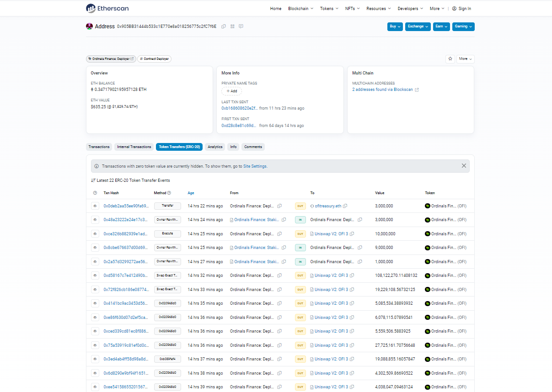Go to Home in the navigation
Image resolution: width=552 pixels, height=392 pixels.
[x=276, y=9]
